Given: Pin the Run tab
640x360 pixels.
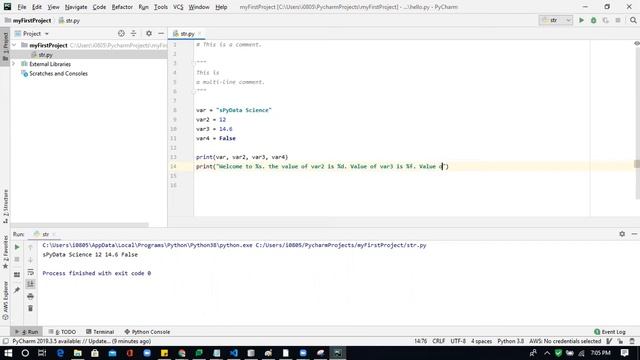Looking at the screenshot, I should 17,290.
